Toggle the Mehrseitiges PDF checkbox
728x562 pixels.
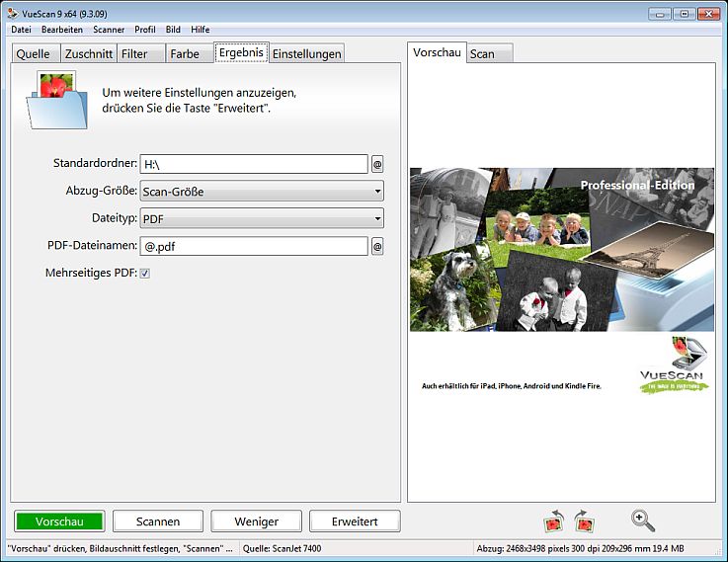pyautogui.click(x=145, y=273)
